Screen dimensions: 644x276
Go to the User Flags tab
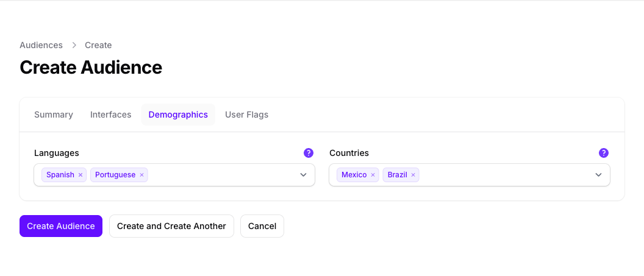(247, 115)
